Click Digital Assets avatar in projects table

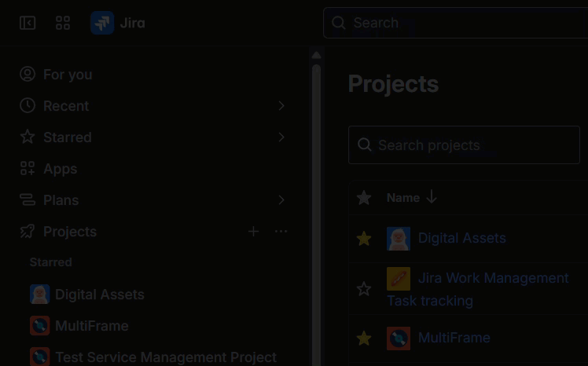399,238
